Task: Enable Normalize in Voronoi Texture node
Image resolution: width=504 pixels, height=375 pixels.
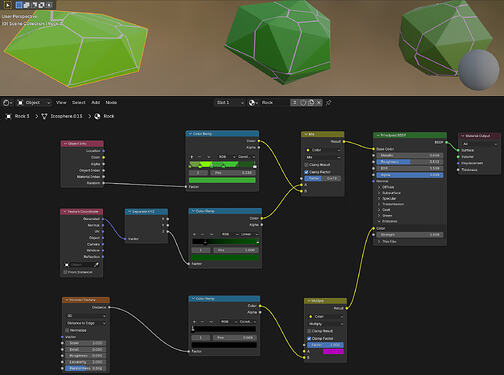Action: (x=67, y=330)
